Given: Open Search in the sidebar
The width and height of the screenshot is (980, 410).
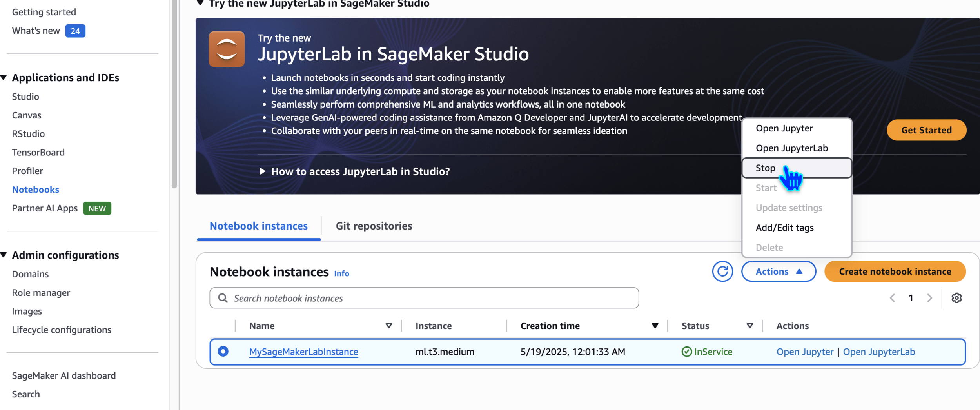Looking at the screenshot, I should pos(26,394).
